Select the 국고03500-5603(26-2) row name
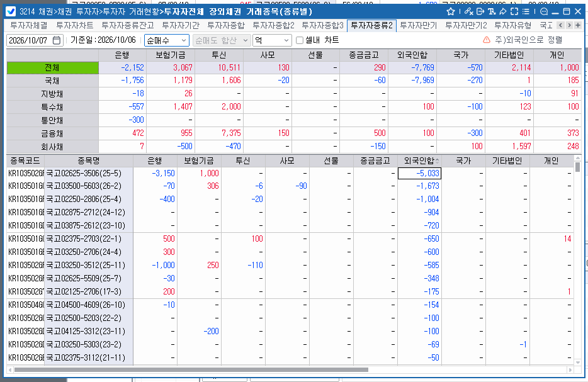The image size is (588, 382). coord(89,186)
